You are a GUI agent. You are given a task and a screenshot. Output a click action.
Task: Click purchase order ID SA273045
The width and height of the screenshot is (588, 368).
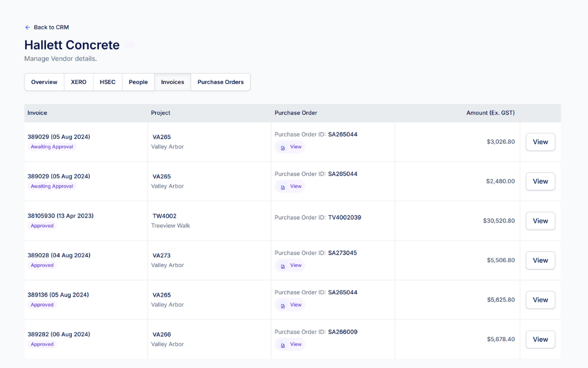[342, 253]
